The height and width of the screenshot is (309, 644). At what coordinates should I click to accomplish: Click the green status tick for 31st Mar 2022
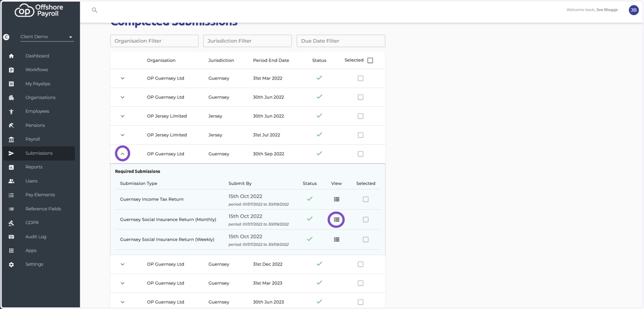click(319, 78)
